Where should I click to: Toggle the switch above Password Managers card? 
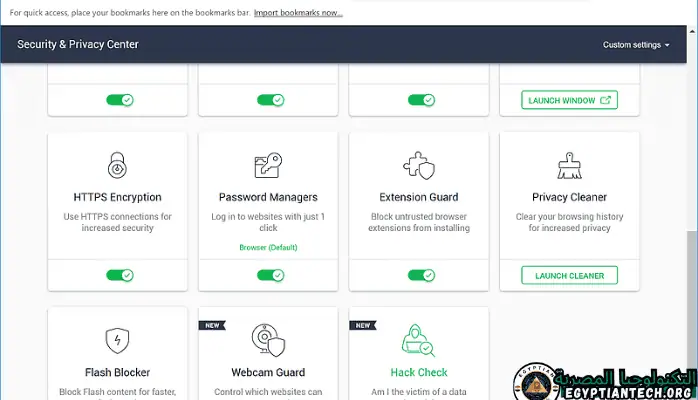270,100
